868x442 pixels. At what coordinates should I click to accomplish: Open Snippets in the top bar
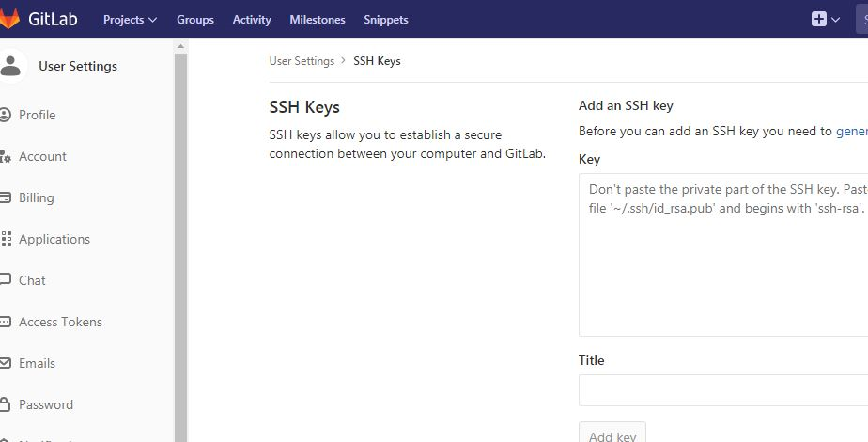(386, 19)
